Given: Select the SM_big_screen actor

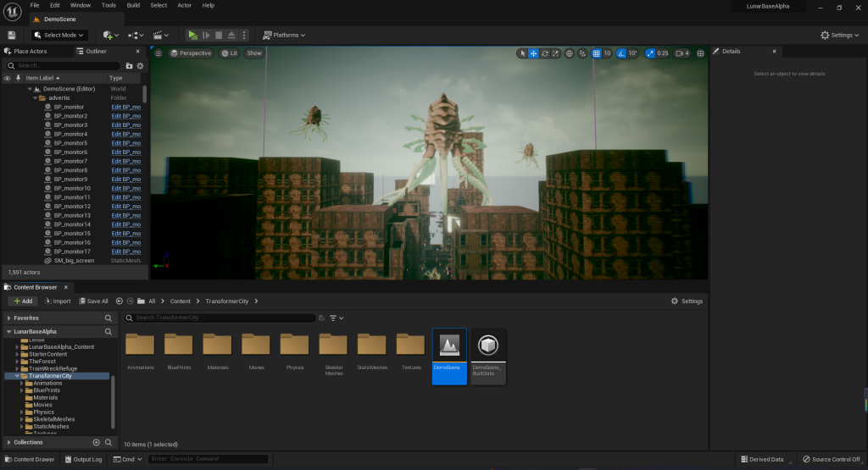Looking at the screenshot, I should pyautogui.click(x=74, y=261).
